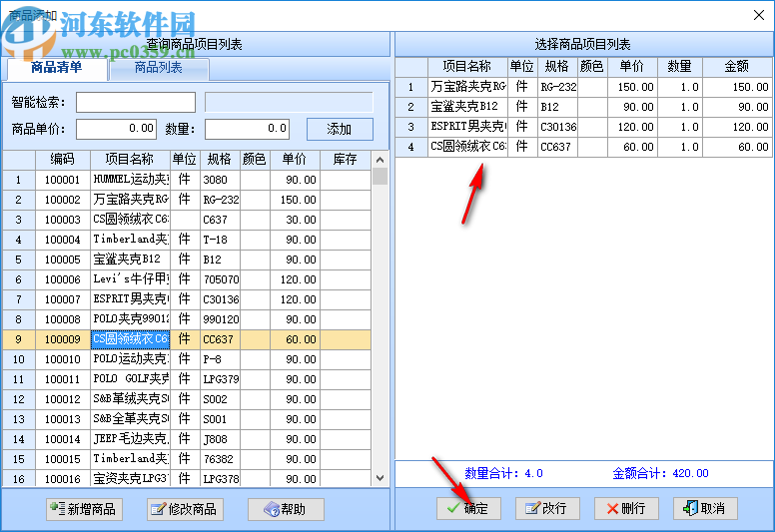Click the edit icon on 修改商品
Screen dimensions: 775x532
coord(158,509)
